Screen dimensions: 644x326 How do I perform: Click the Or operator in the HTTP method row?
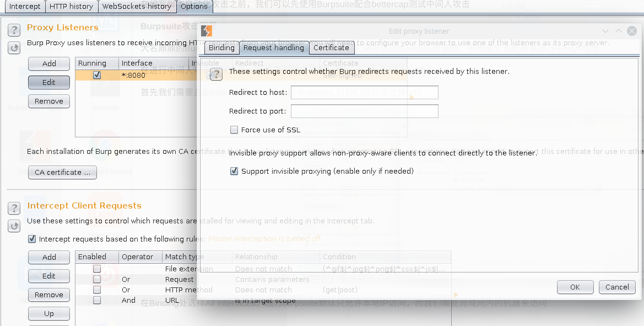point(126,290)
